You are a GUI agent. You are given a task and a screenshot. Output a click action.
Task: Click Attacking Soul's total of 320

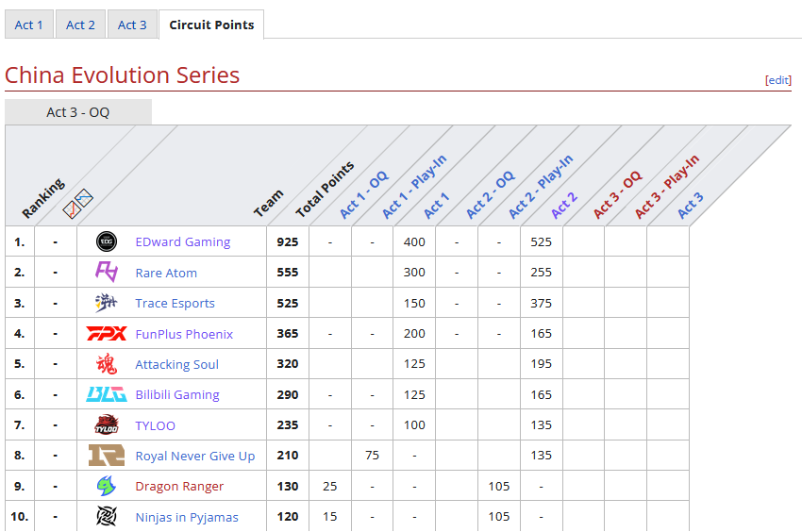point(288,364)
